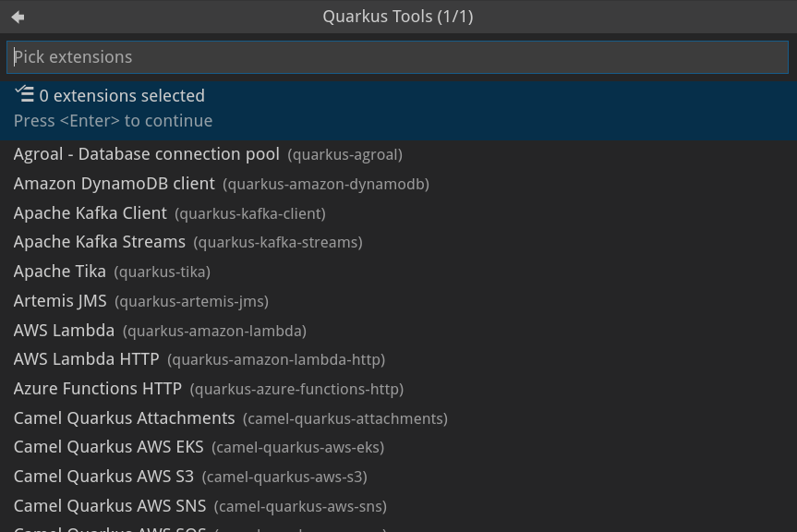
Task: Click the selected extensions checklist icon
Action: (25, 93)
